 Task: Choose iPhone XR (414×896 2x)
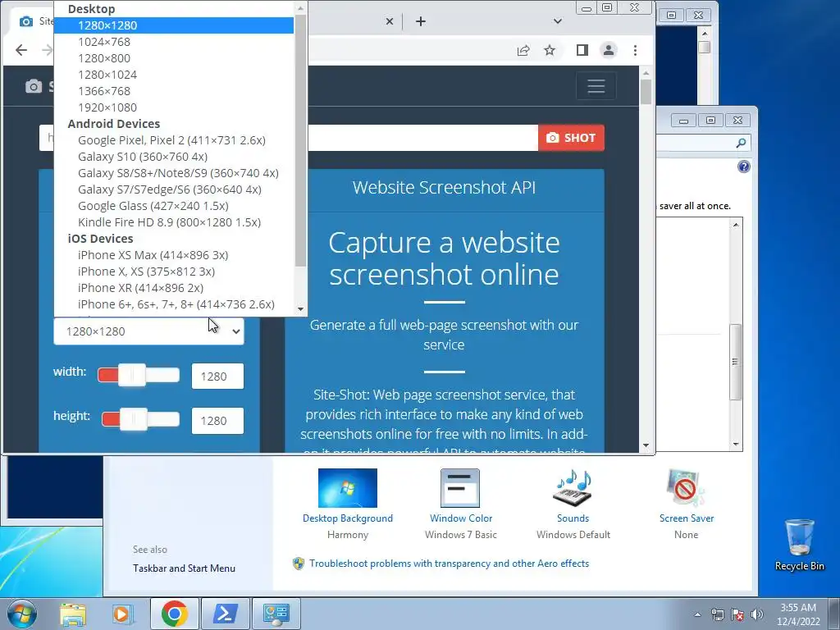tap(174, 288)
